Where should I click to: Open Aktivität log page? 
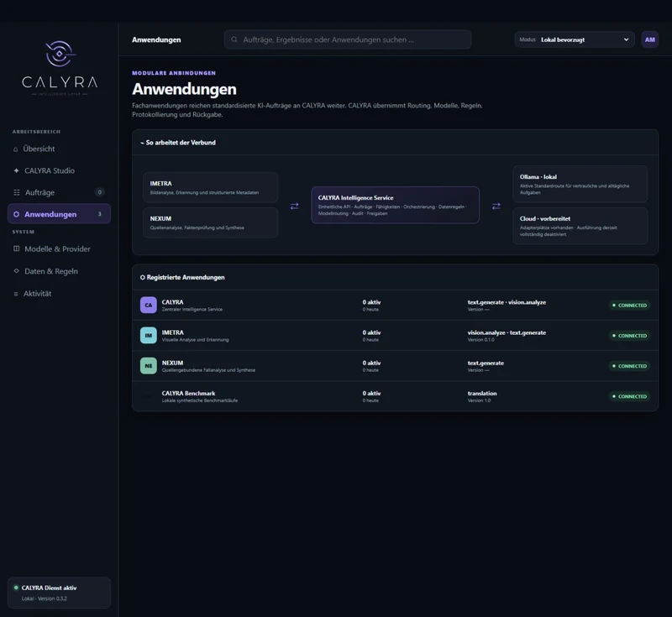point(59,294)
